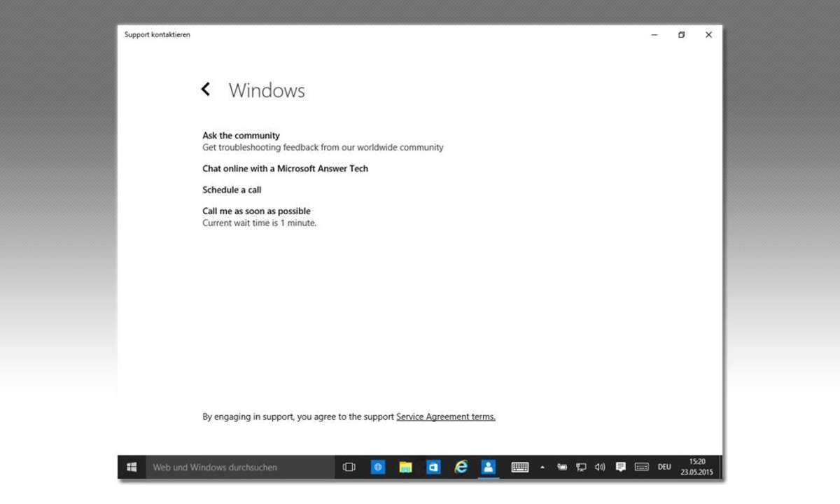Click the volume speaker tray icon
The image size is (840, 504).
click(x=600, y=467)
